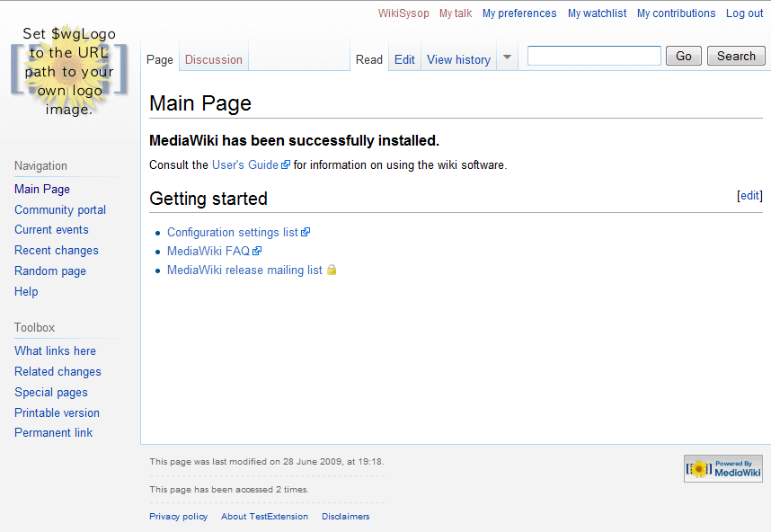Click the Log out link
The width and height of the screenshot is (771, 532).
coord(744,13)
